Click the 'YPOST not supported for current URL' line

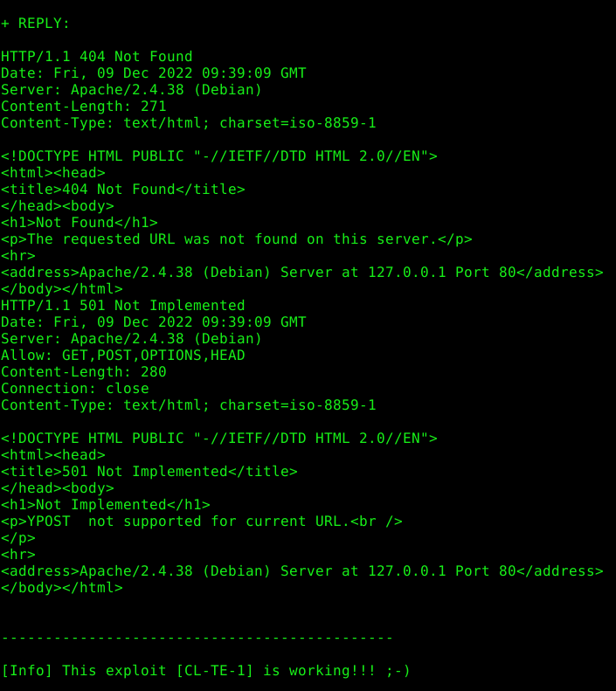coord(201,522)
